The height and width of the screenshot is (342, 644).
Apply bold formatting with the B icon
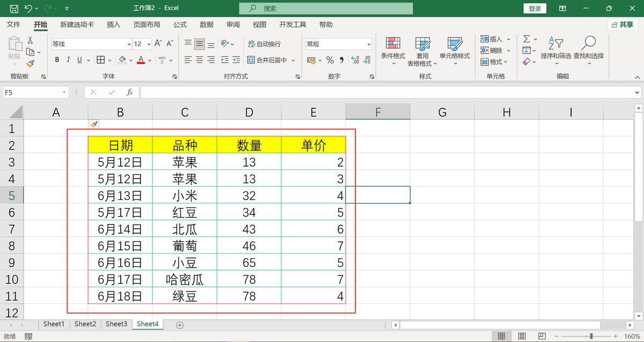pyautogui.click(x=57, y=60)
